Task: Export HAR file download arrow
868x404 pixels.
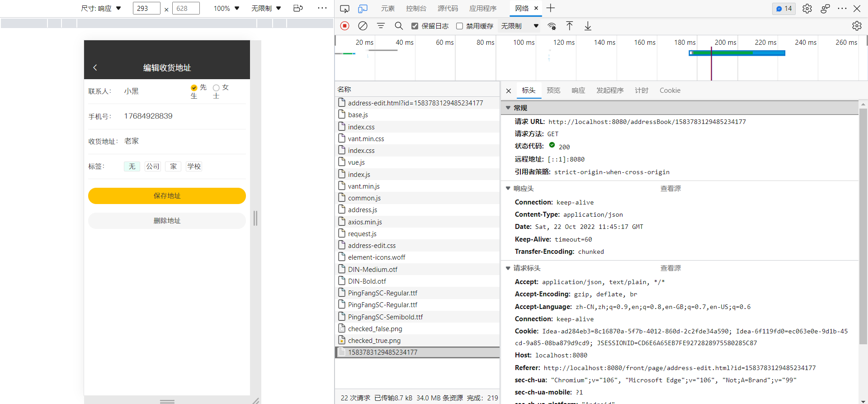Action: tap(588, 26)
